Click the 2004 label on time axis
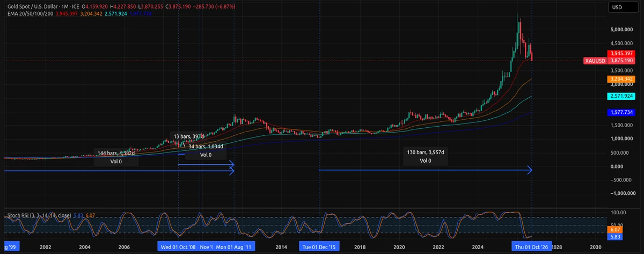The image size is (644, 254). [x=84, y=247]
